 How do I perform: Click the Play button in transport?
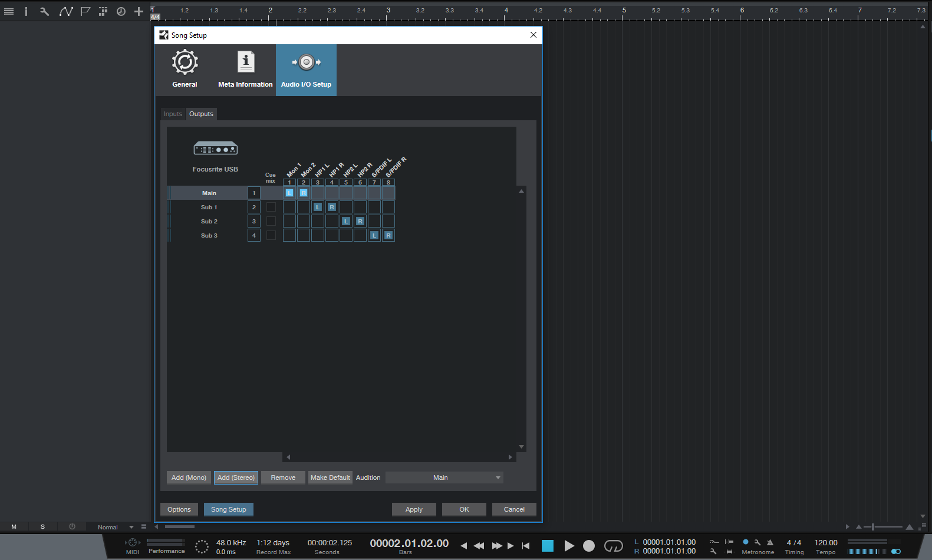(x=569, y=546)
